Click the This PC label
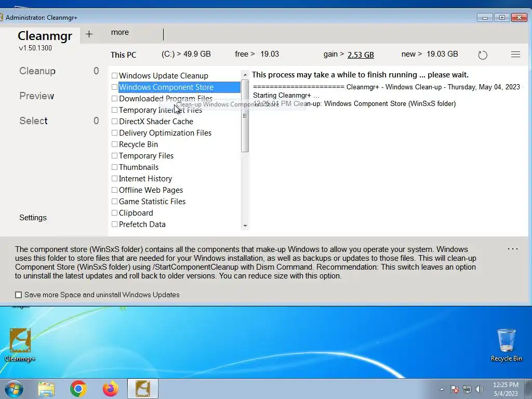 pyautogui.click(x=123, y=55)
